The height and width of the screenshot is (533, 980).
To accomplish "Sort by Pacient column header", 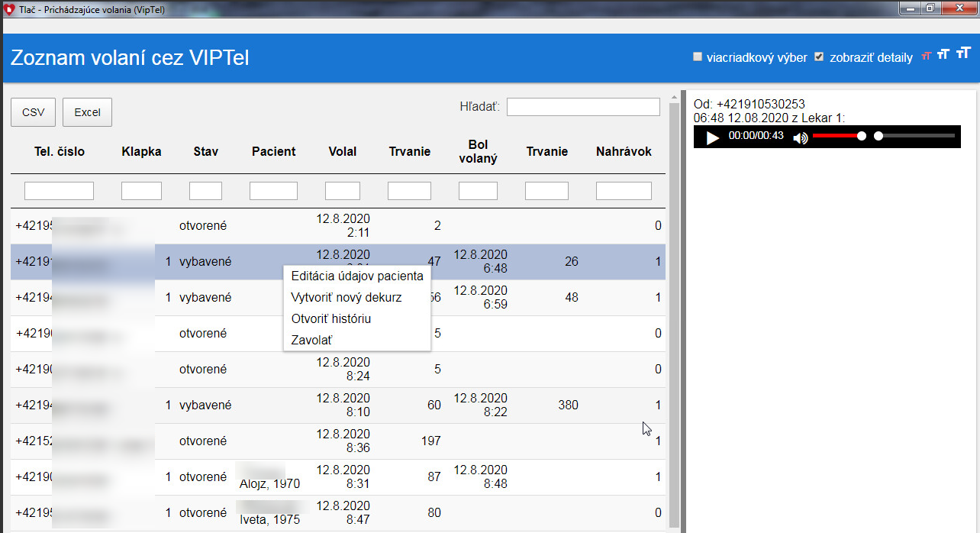I will coord(274,151).
